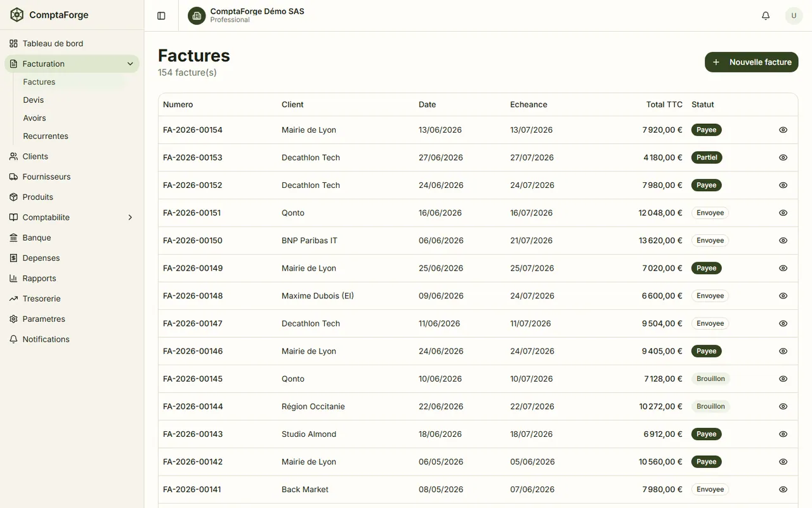812x508 pixels.
Task: Click client Région Occitanie
Action: pos(313,406)
